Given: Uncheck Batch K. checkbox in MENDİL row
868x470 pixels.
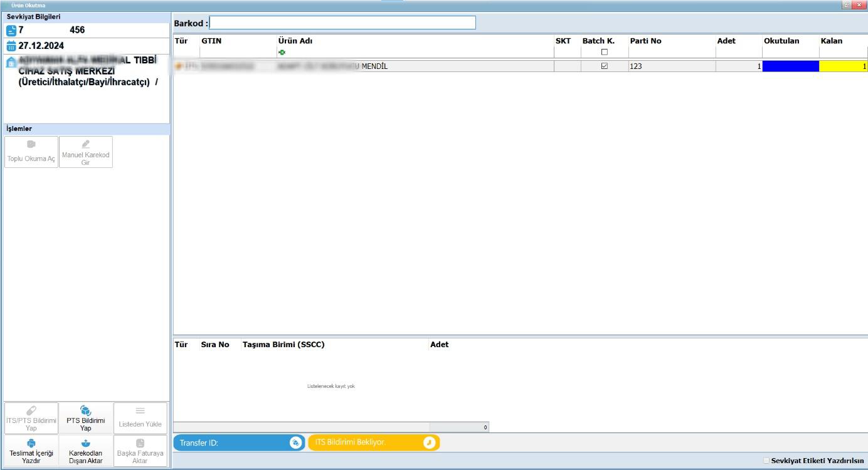Looking at the screenshot, I should tap(604, 66).
